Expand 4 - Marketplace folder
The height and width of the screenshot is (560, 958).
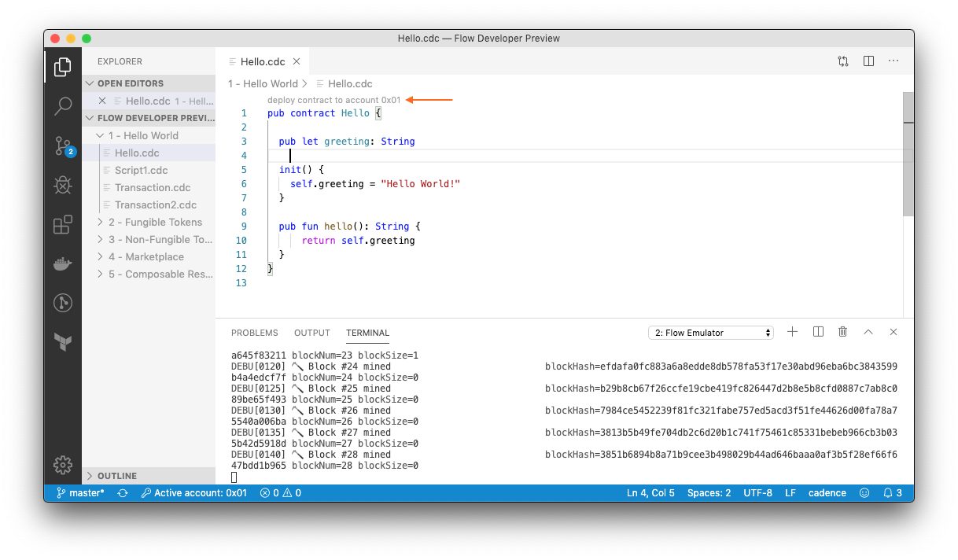click(x=149, y=256)
